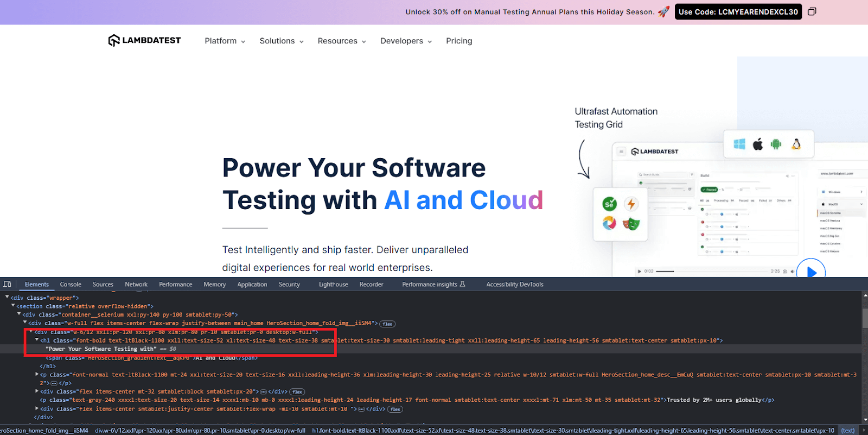Open the Security tab
The width and height of the screenshot is (868, 435).
coord(289,284)
